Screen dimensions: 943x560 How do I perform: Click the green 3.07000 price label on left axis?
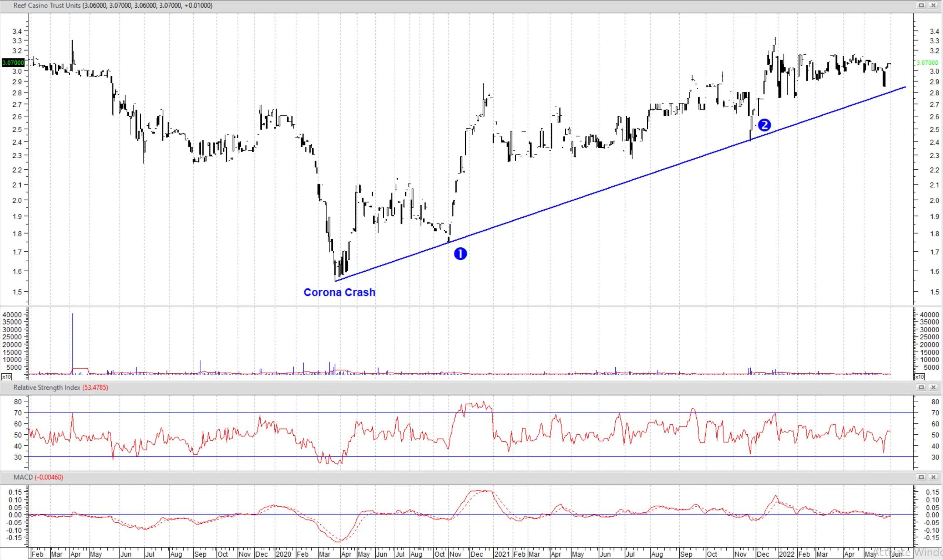13,62
